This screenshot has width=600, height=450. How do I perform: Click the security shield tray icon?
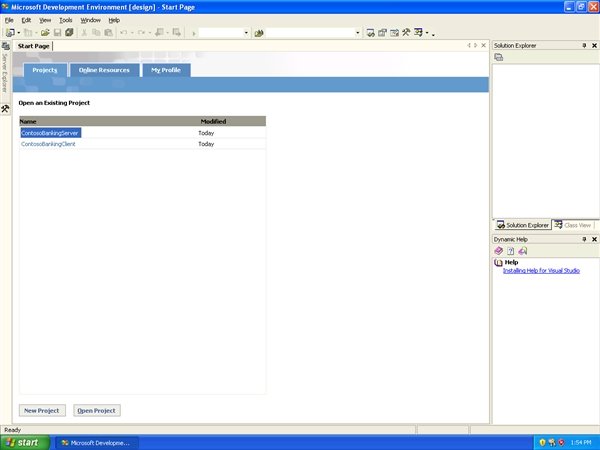coord(542,443)
